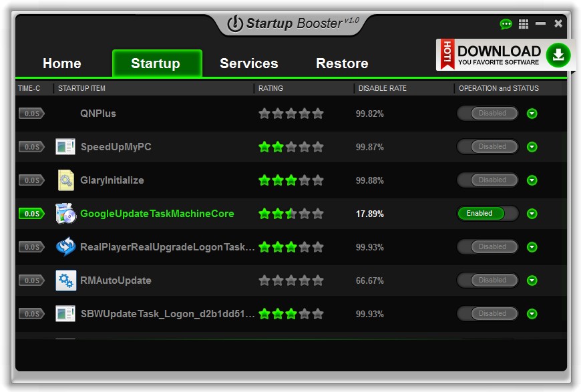The image size is (581, 392).
Task: Expand the SBWUpdateTask_Logon options arrow
Action: click(x=532, y=314)
